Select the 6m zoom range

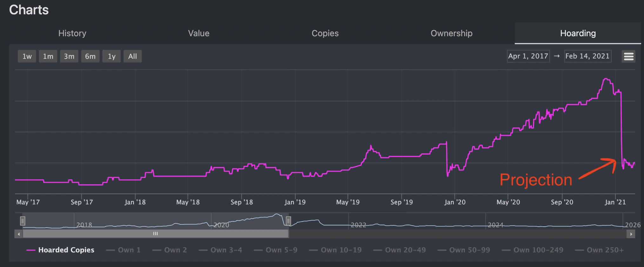pyautogui.click(x=90, y=56)
